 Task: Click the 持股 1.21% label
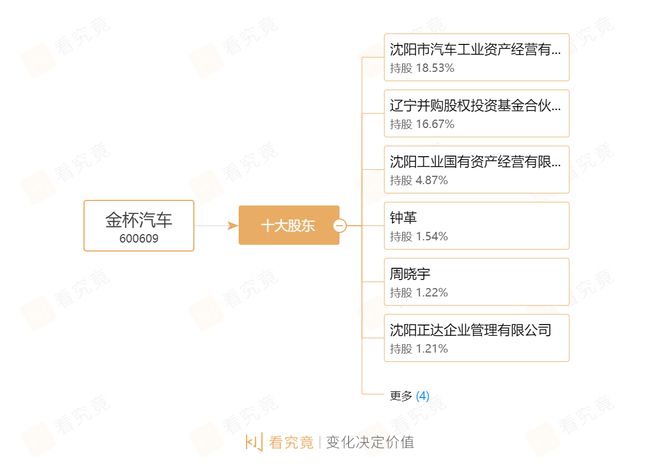(x=419, y=349)
